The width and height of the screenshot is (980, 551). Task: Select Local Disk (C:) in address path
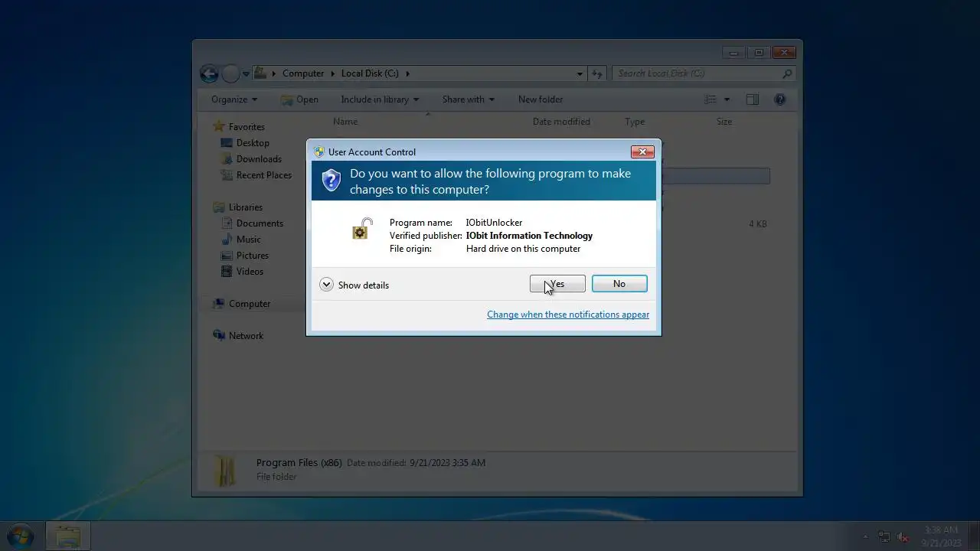click(x=370, y=73)
